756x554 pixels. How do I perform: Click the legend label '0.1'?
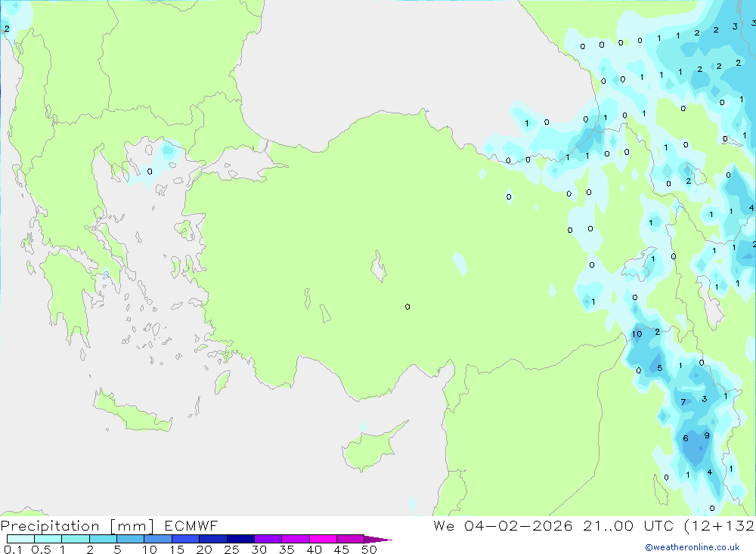(13, 549)
